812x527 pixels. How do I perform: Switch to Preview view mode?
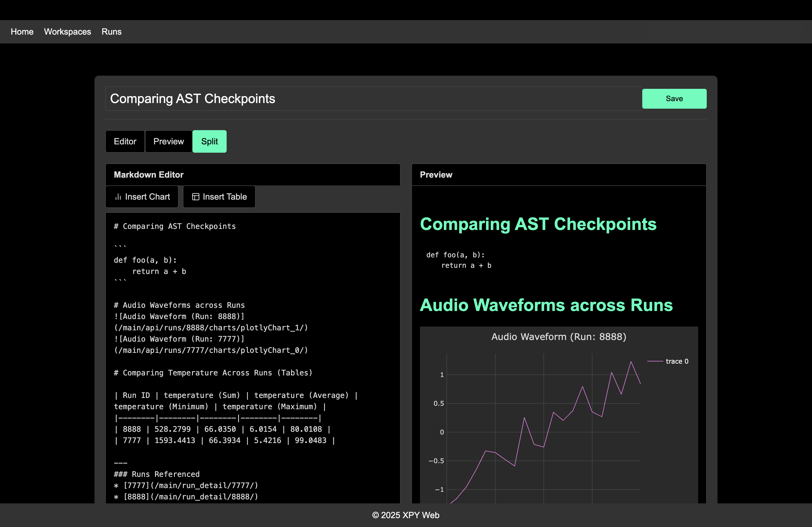[169, 141]
